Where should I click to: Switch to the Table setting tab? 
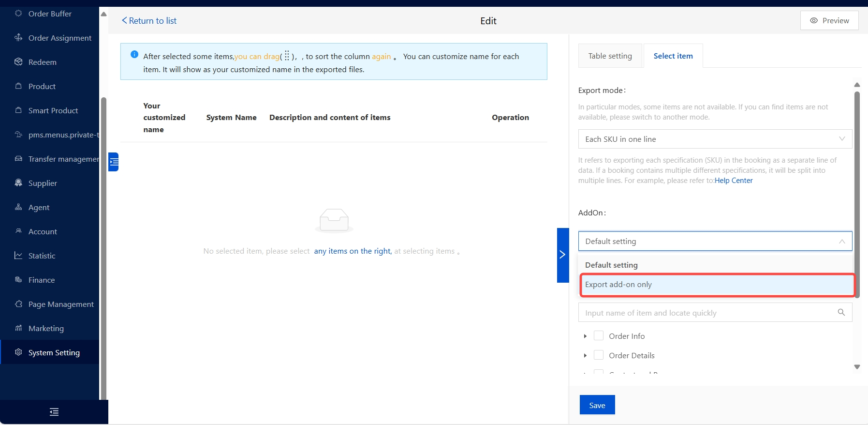pyautogui.click(x=610, y=56)
